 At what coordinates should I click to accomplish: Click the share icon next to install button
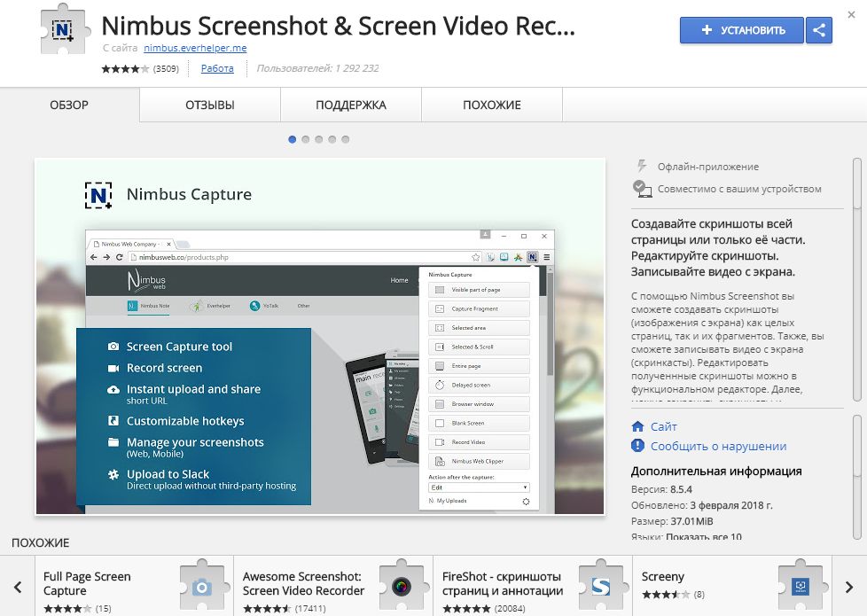click(x=818, y=30)
